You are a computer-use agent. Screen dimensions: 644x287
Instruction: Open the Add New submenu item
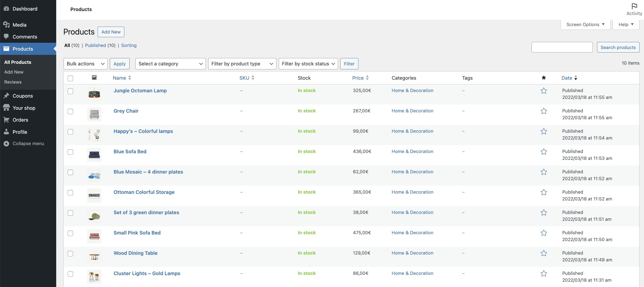[x=14, y=72]
